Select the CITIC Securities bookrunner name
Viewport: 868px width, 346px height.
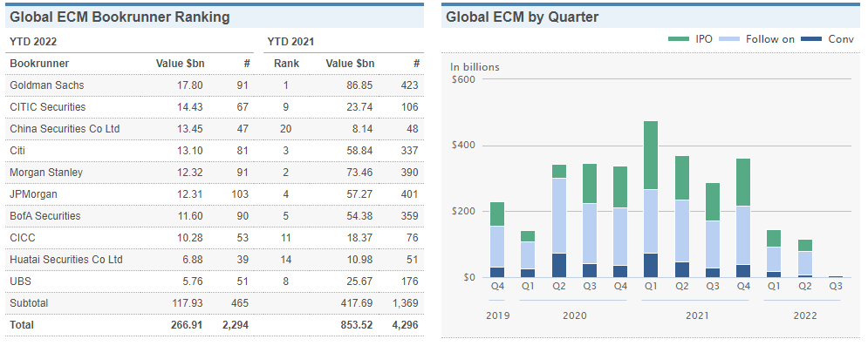pyautogui.click(x=48, y=107)
